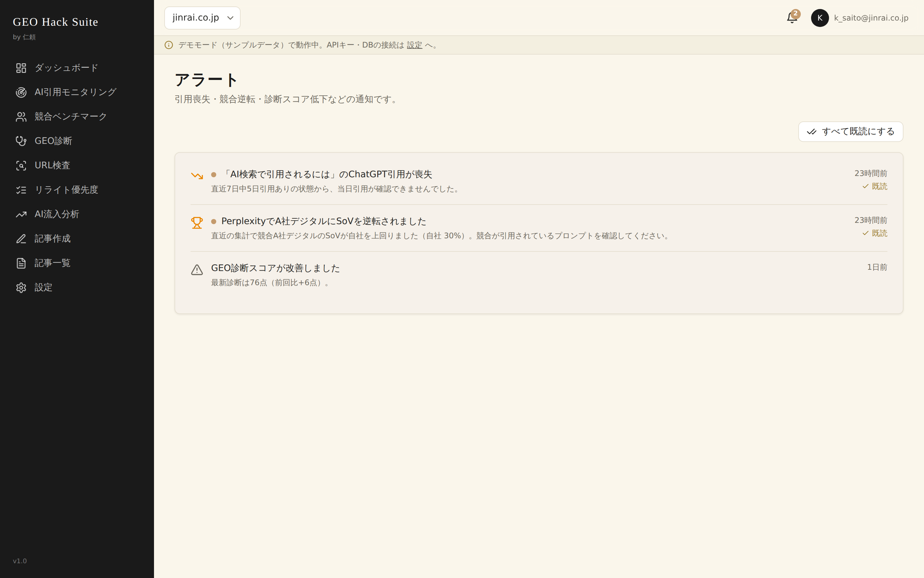924x578 pixels.
Task: Open リライト優先度 page
Action: click(76, 190)
